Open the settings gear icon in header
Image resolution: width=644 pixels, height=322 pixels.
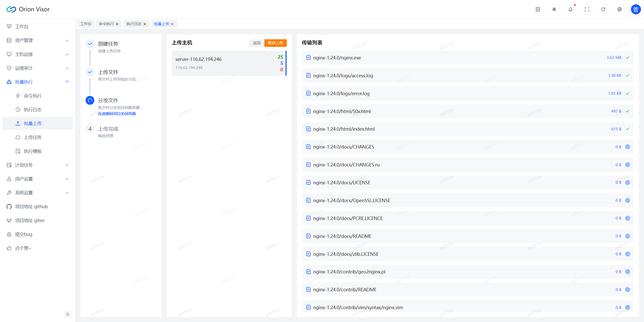(x=619, y=9)
